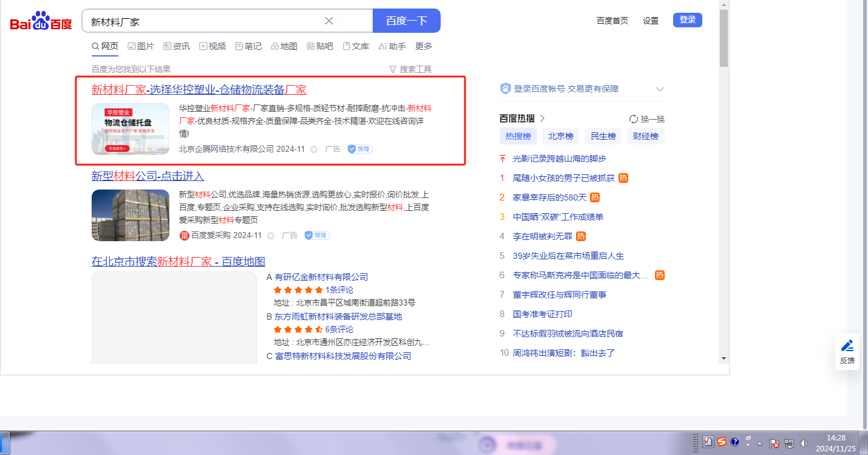The image size is (868, 455).
Task: Open the blue help question mark tray icon
Action: click(x=735, y=442)
